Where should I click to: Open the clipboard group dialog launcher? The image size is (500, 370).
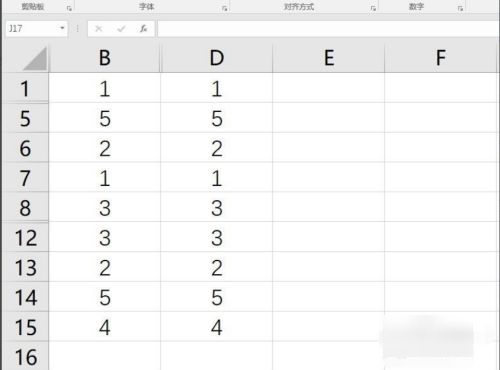(x=69, y=8)
